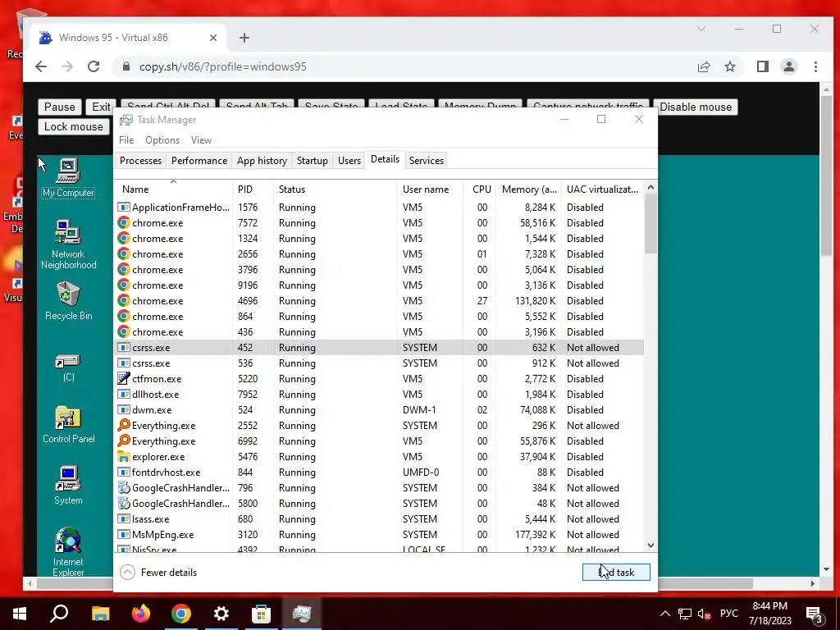Open the Users tab
The image size is (840, 630).
[x=349, y=161]
